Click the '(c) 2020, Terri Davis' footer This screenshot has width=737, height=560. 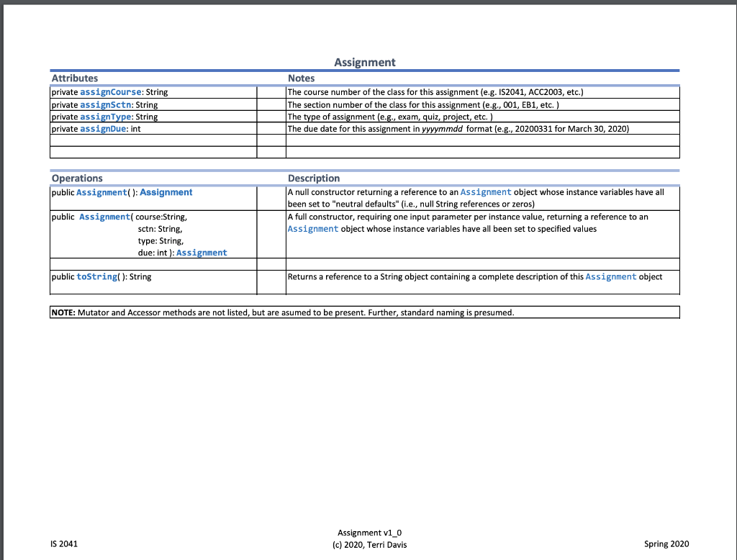pos(369,545)
